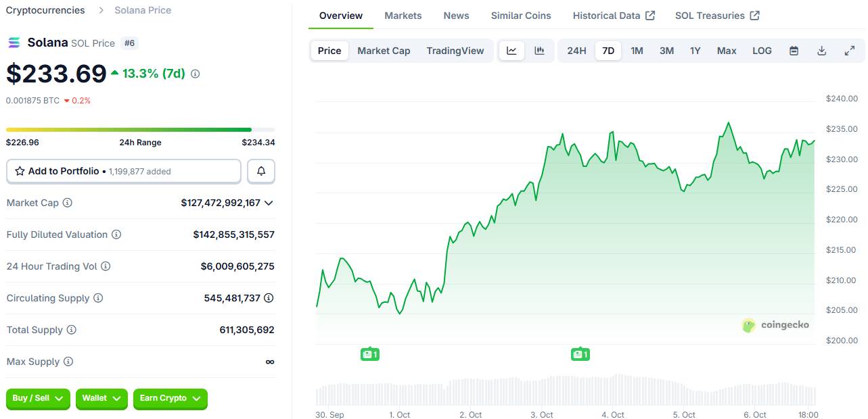Switch to the line chart view icon

(511, 51)
